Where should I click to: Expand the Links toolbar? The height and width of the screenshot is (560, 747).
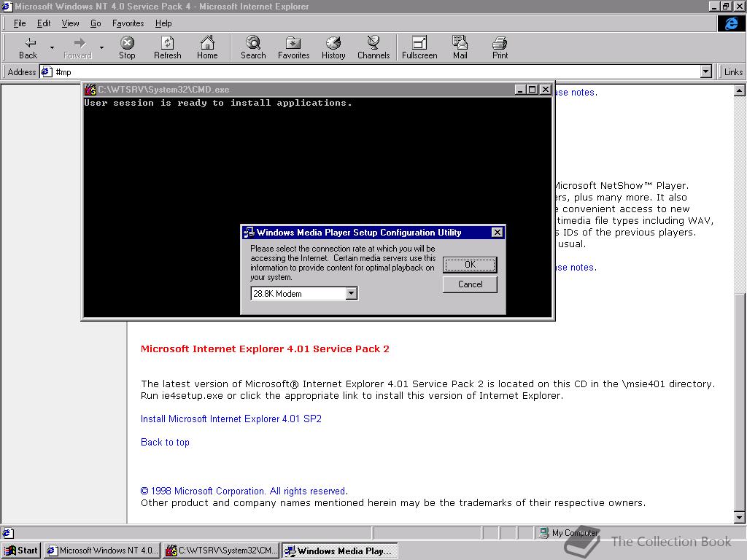point(732,72)
